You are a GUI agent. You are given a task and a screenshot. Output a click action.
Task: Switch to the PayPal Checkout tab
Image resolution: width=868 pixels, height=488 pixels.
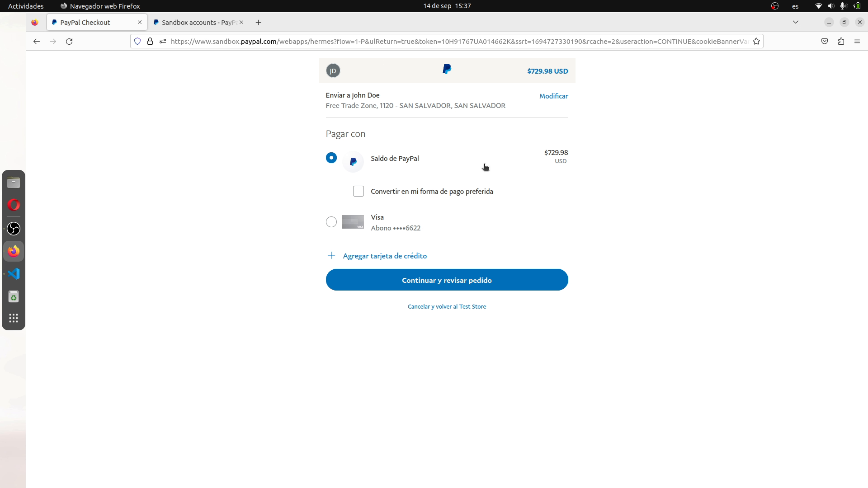point(96,22)
